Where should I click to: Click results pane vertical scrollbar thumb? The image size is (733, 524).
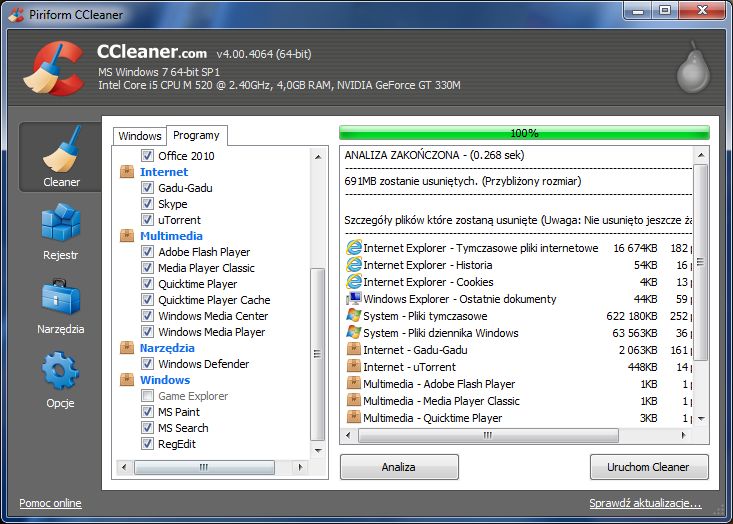pos(701,262)
